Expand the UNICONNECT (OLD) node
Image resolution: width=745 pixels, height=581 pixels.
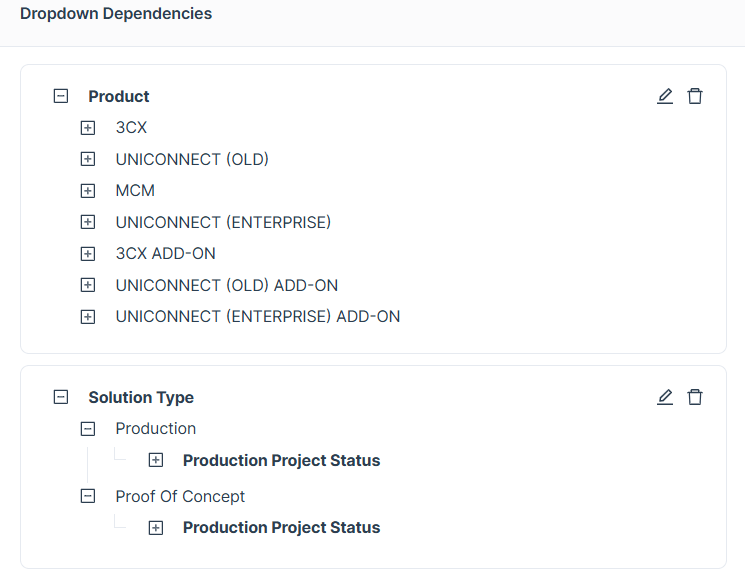pyautogui.click(x=88, y=159)
